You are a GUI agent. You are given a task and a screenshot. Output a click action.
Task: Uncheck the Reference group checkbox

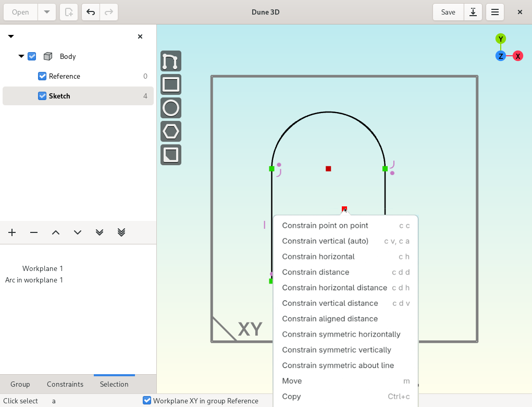[x=42, y=76]
